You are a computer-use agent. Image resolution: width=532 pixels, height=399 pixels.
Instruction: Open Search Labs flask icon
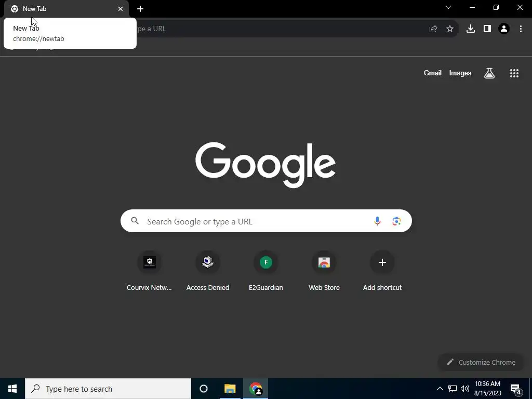(x=489, y=73)
